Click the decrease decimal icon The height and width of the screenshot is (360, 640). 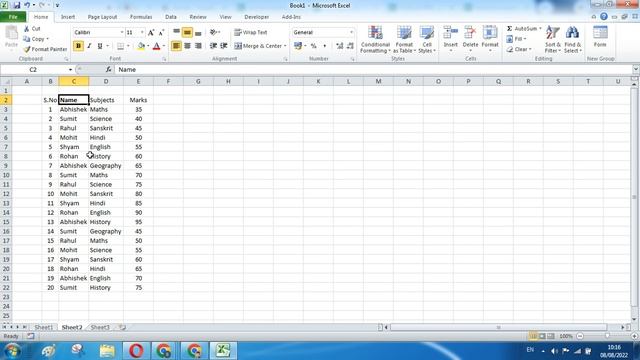[x=350, y=46]
